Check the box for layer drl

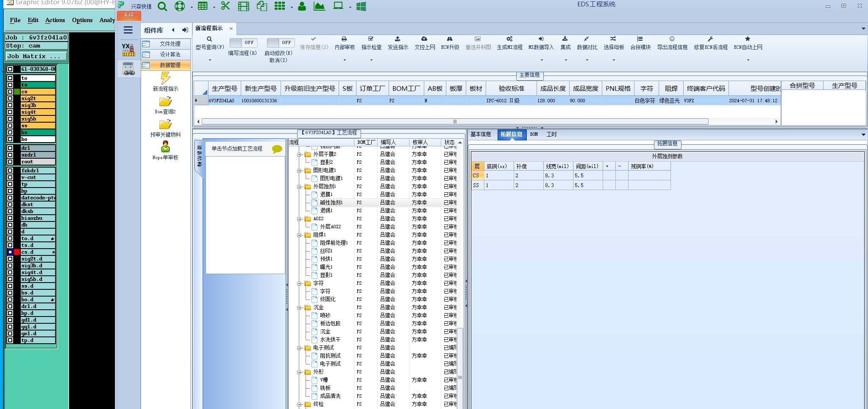pos(10,148)
